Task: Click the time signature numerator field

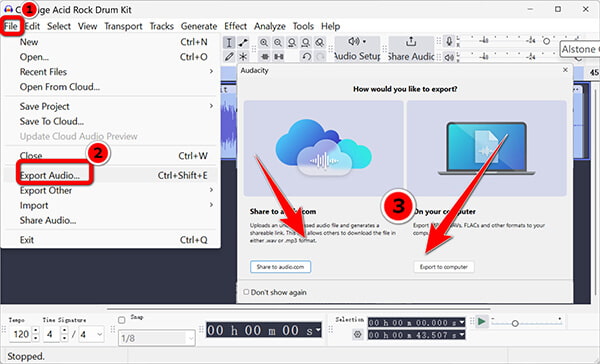Action: 52,335
